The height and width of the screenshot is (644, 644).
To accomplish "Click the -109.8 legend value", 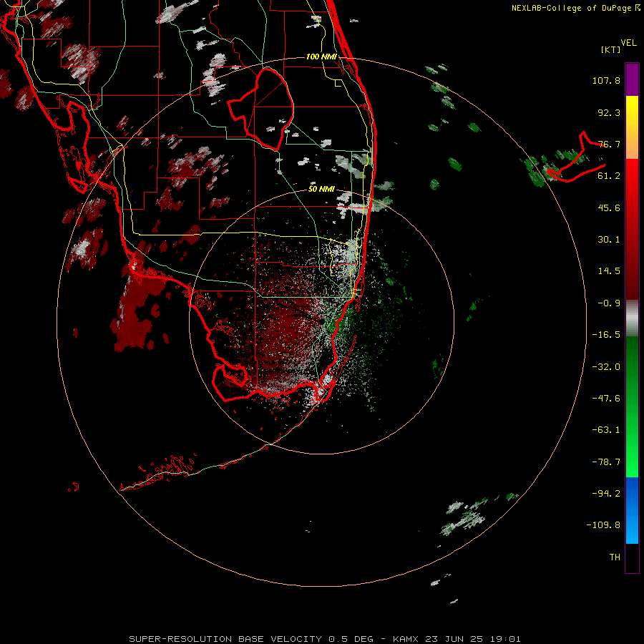I will 603,525.
